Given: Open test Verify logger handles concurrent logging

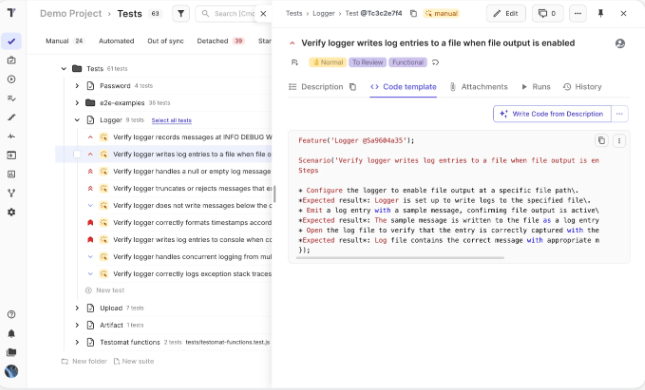Looking at the screenshot, I should [192, 257].
